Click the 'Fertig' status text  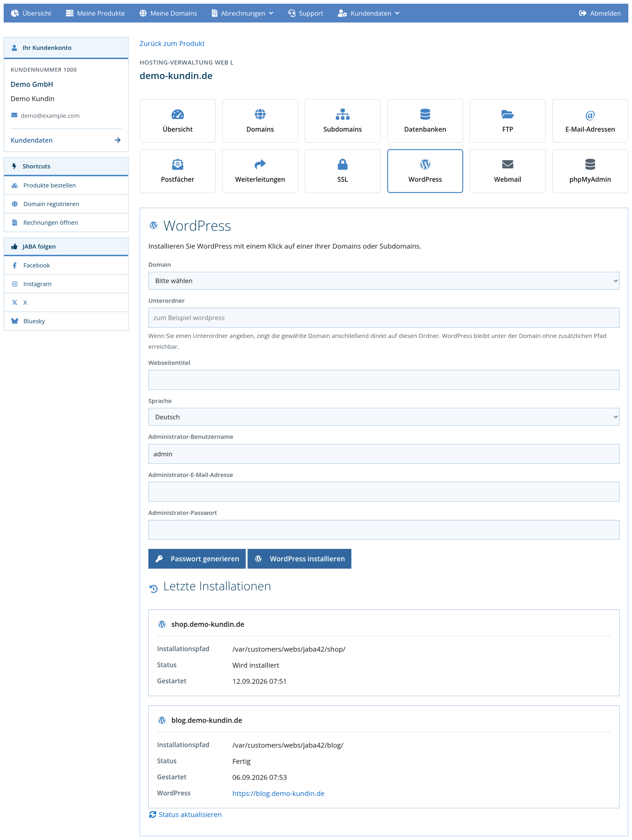coord(241,761)
